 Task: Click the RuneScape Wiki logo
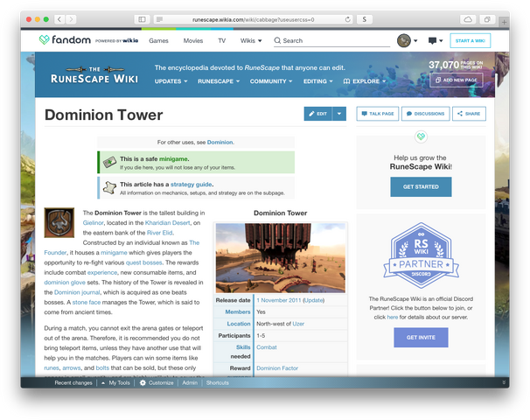tap(94, 74)
